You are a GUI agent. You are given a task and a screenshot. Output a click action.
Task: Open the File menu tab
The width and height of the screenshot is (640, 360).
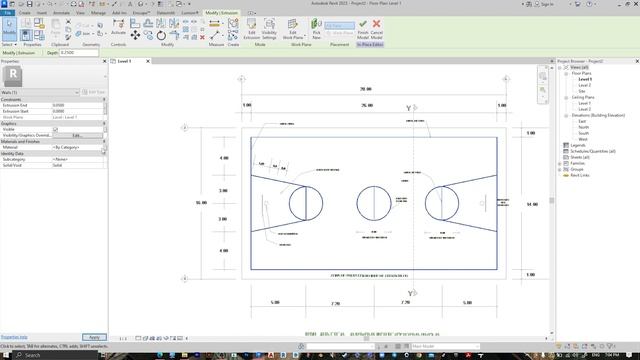(x=8, y=13)
